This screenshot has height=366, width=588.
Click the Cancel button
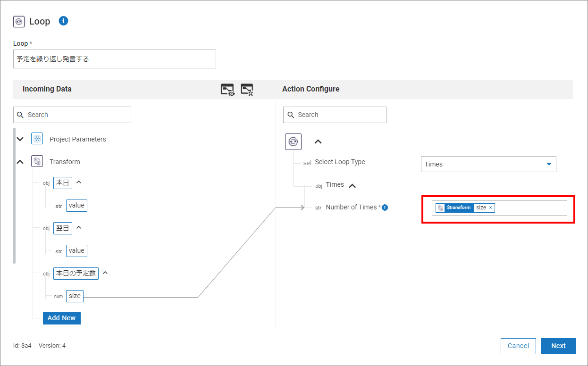[x=518, y=346]
